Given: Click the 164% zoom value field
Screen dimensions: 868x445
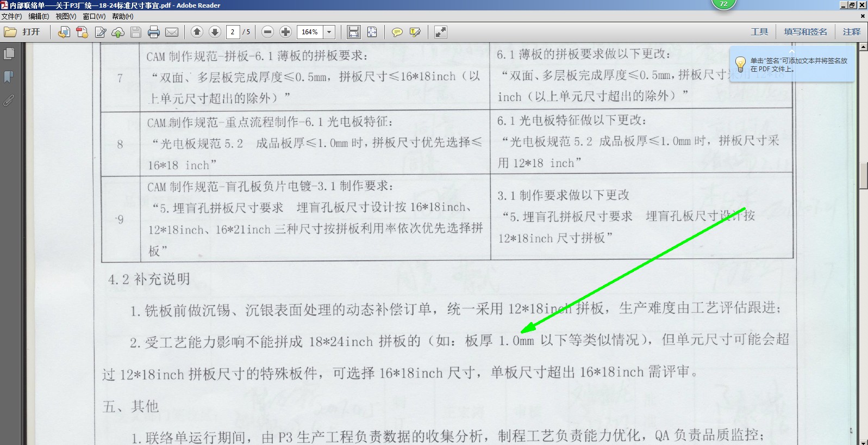Looking at the screenshot, I should coord(310,32).
